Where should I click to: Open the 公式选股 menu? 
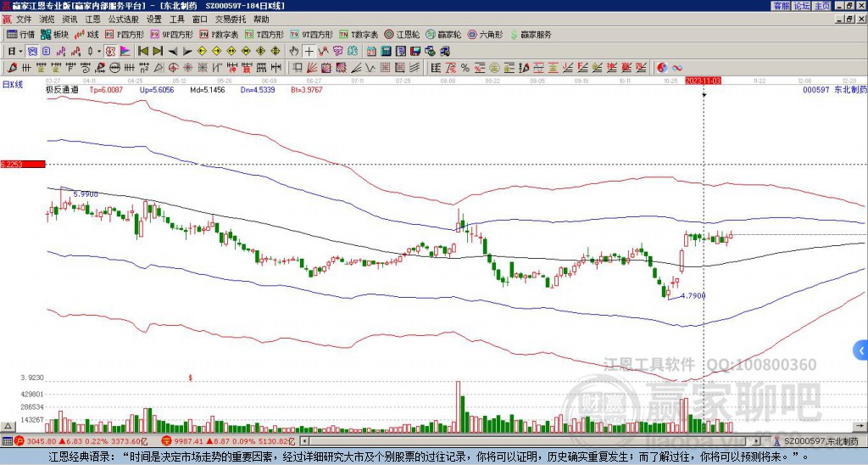(x=124, y=20)
